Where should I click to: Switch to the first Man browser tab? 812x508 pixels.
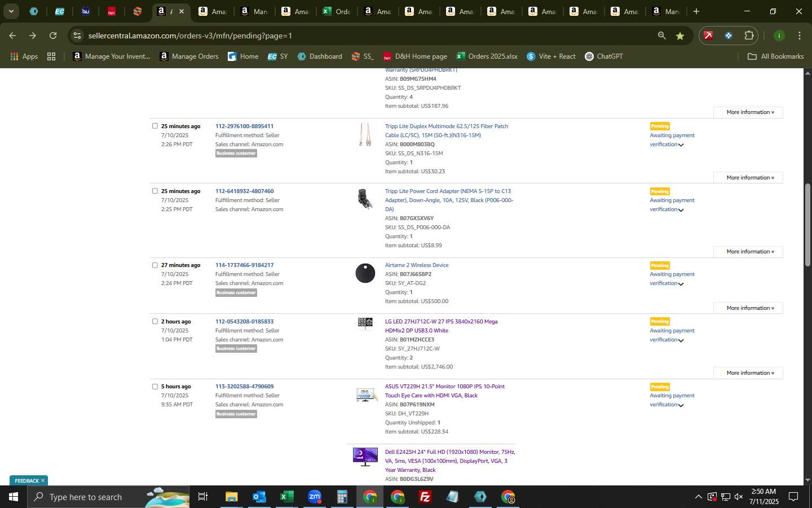(x=254, y=11)
